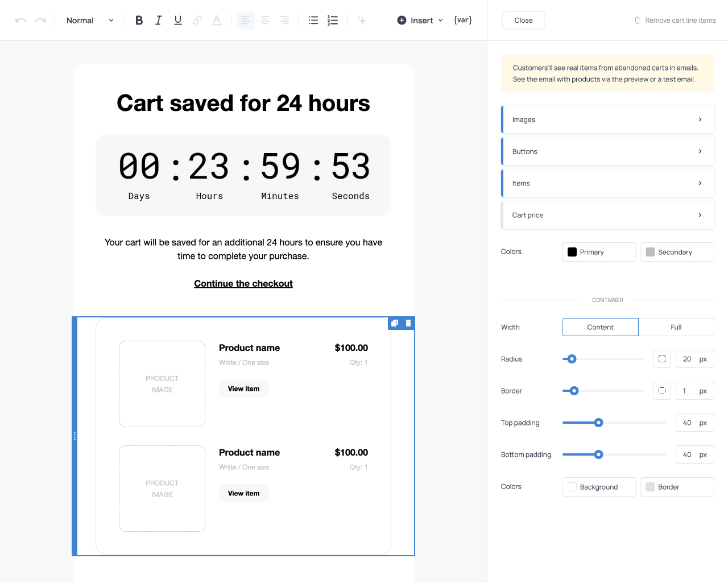Viewport: 728px width, 583px height.
Task: Click the Top padding value field
Action: (x=687, y=423)
